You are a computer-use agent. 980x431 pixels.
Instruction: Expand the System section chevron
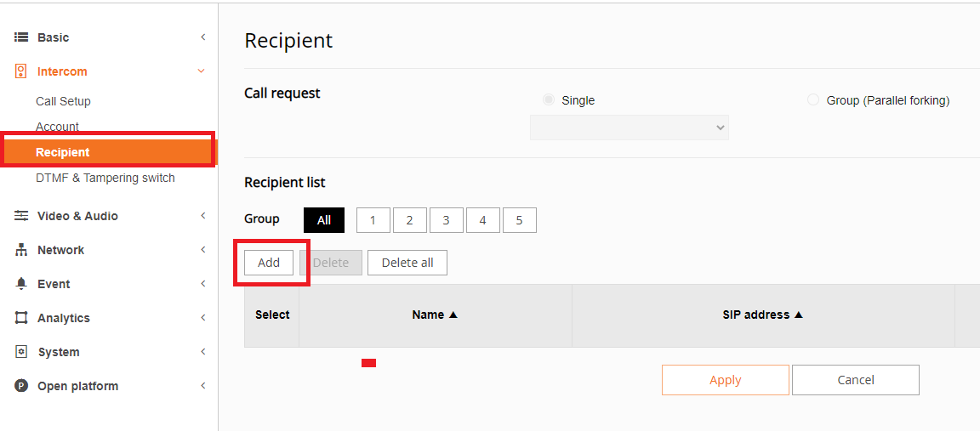202,352
